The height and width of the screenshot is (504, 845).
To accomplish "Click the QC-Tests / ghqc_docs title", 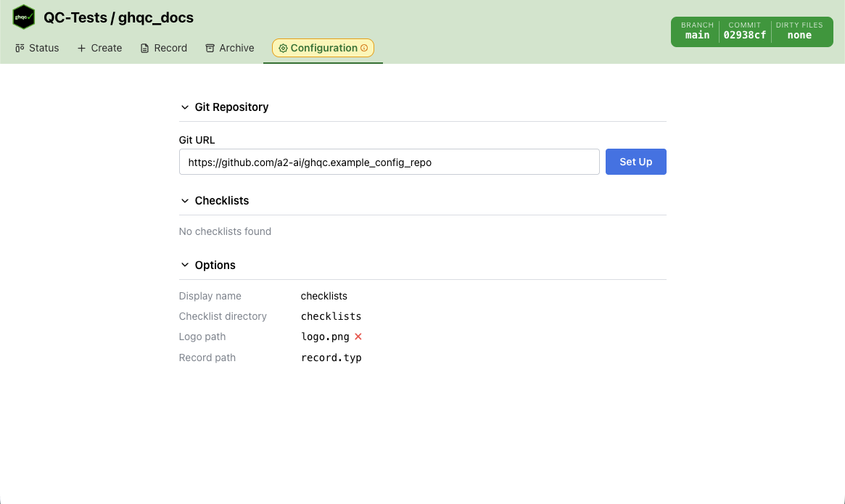I will tap(118, 17).
